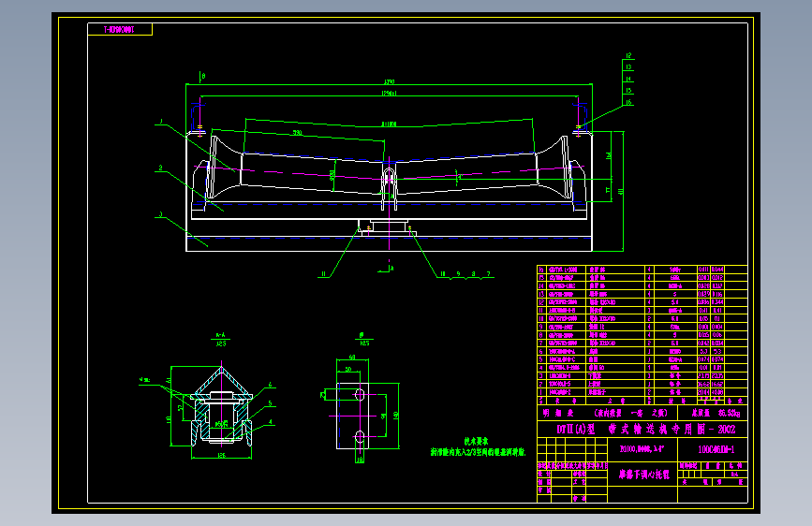Select callout 6 in section A-A view
The image size is (812, 526).
point(270,386)
